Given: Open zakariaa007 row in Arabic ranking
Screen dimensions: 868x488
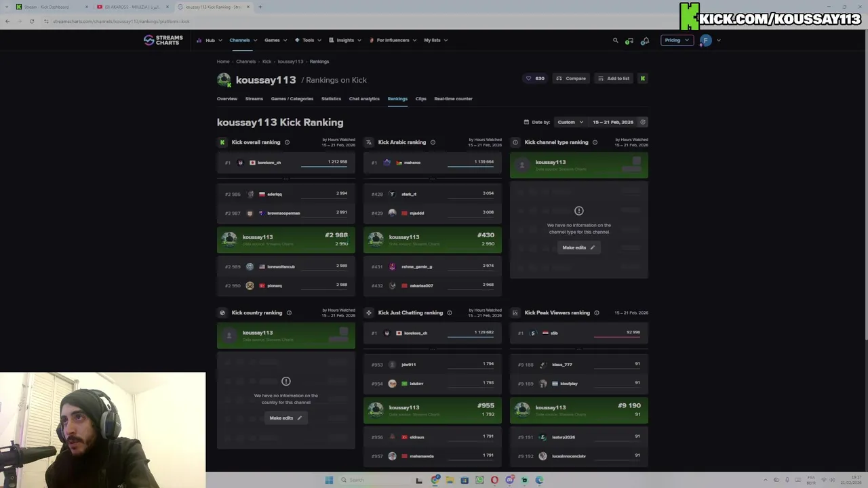Looking at the screenshot, I should pos(433,285).
